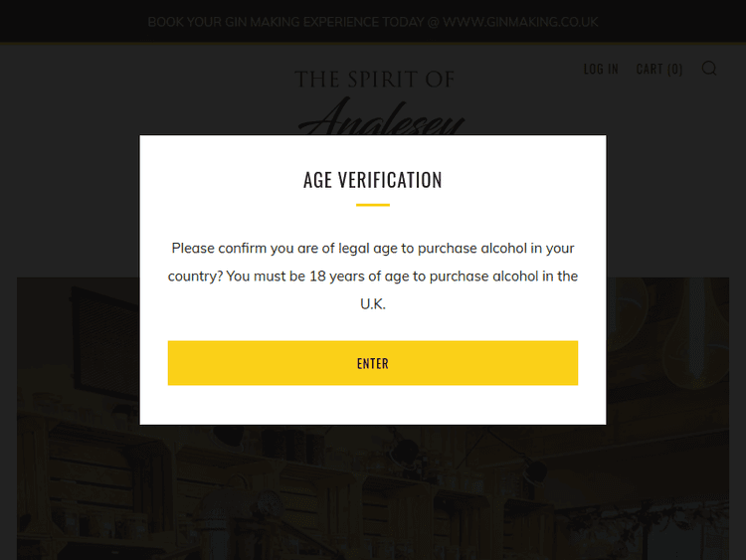Click the cursive Anglesey logo script

(x=381, y=120)
